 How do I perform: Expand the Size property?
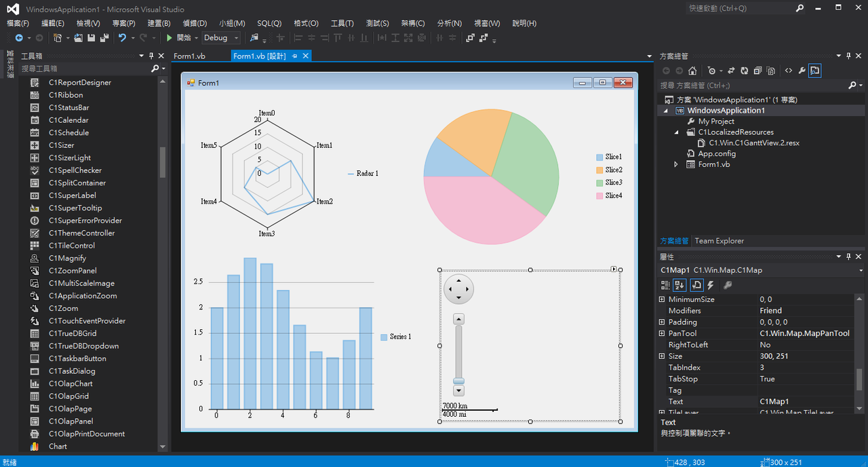[x=663, y=356]
